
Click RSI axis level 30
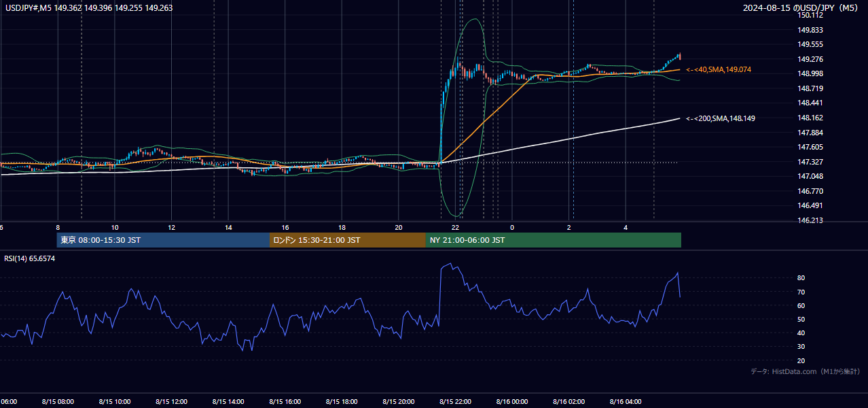(801, 347)
